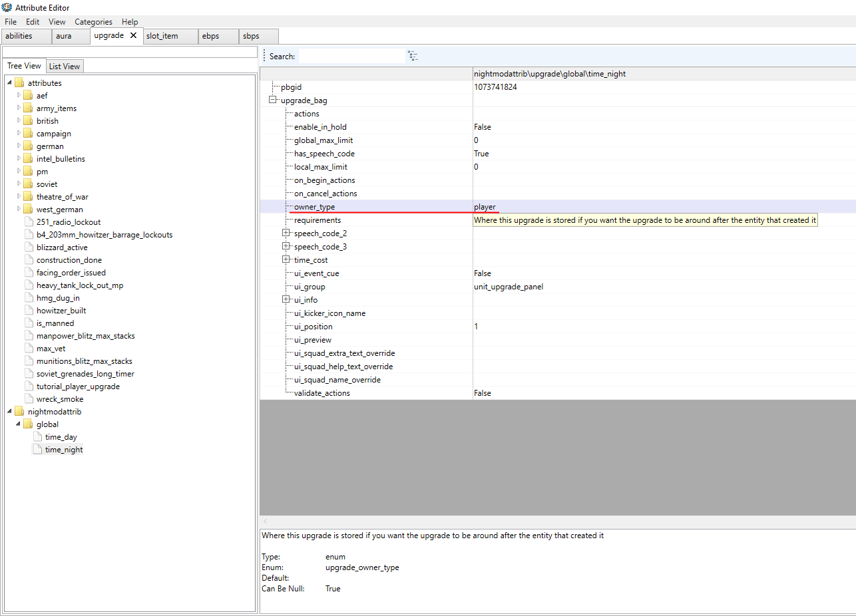The width and height of the screenshot is (856, 616).
Task: Select the Tree View tab
Action: (x=24, y=66)
